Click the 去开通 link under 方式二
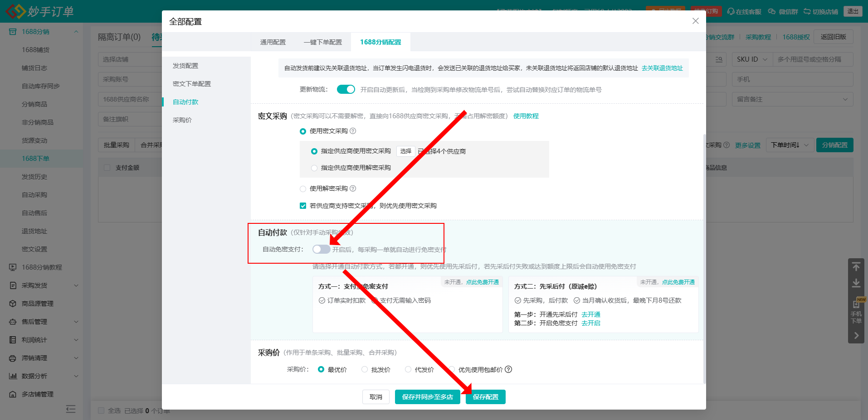Viewport: 868px width, 420px height. [x=591, y=314]
